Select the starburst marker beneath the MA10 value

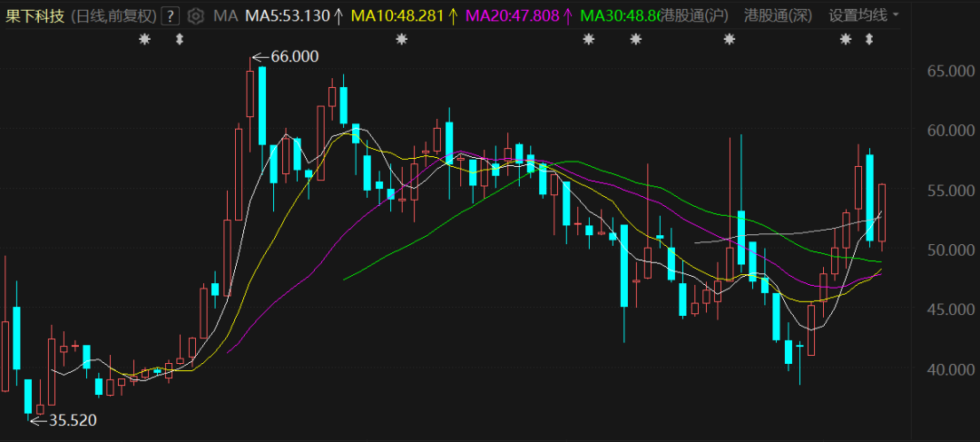tap(401, 39)
